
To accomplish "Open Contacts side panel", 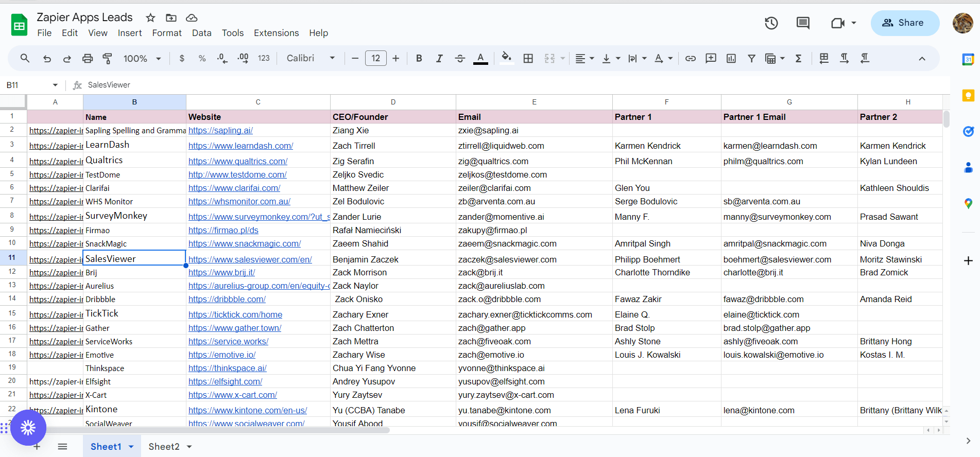I will (968, 167).
